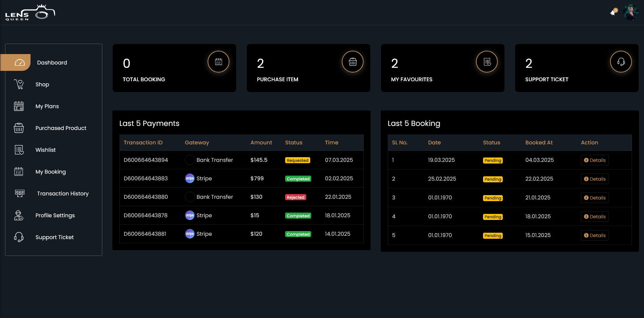644x318 pixels.
Task: Click the Support Ticket headset sidebar icon
Action: click(19, 237)
